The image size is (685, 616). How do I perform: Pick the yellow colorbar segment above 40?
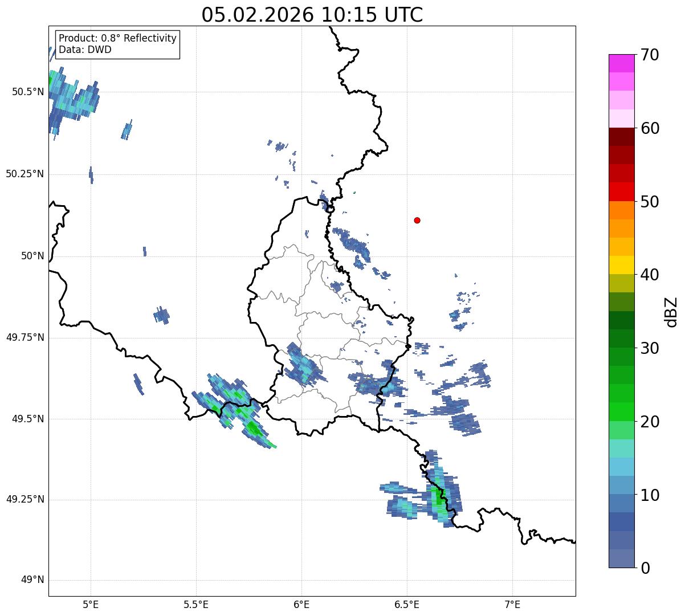[x=621, y=265]
